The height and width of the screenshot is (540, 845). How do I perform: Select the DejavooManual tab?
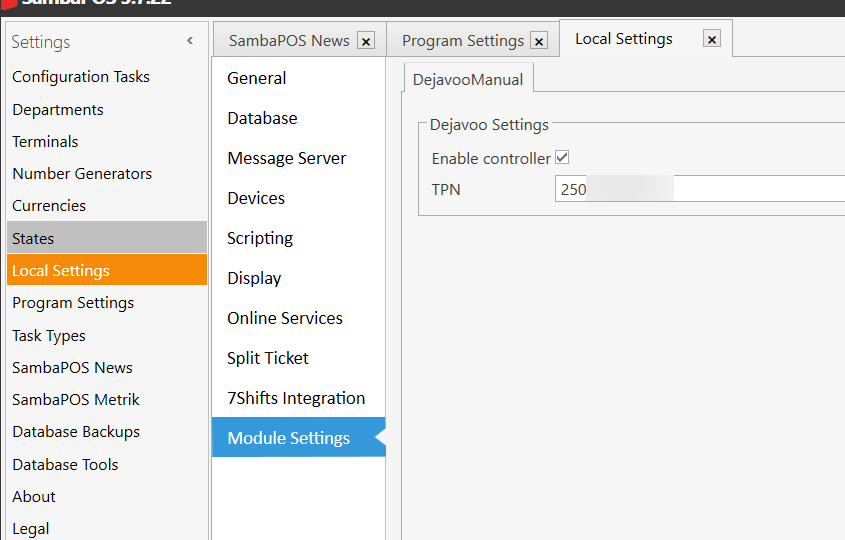467,79
